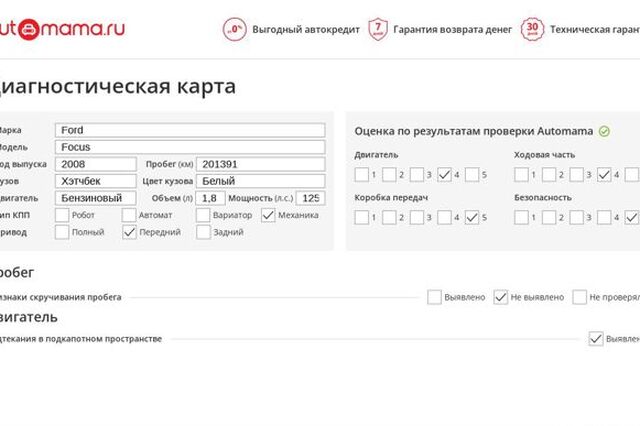Viewport: 640px width, 426px height.
Task: Uncheck the Передний drive checkbox
Action: click(x=129, y=232)
